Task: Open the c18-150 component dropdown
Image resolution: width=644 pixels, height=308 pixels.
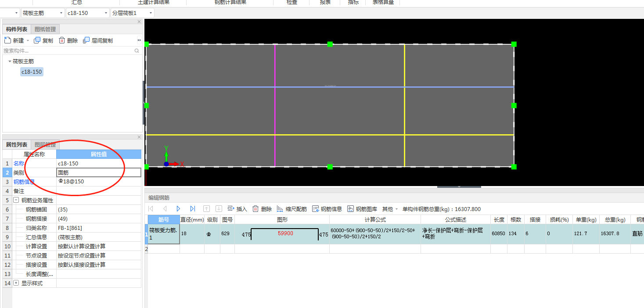Action: tap(88, 13)
